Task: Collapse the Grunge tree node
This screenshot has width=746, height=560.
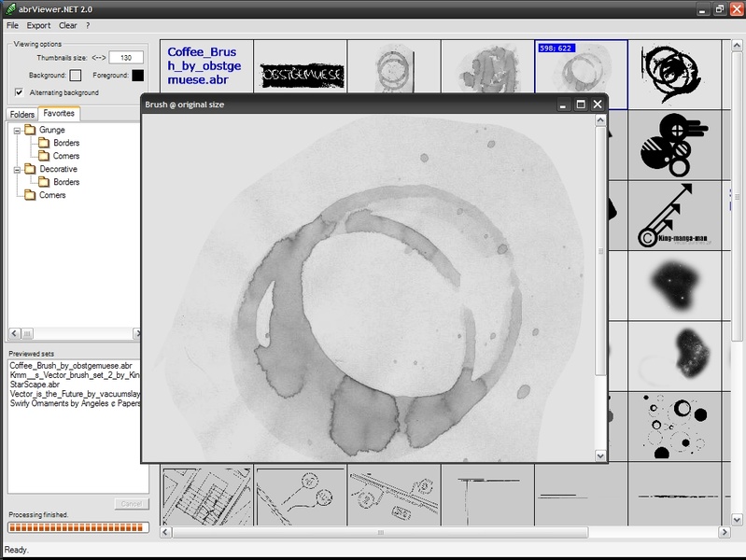Action: click(x=17, y=130)
